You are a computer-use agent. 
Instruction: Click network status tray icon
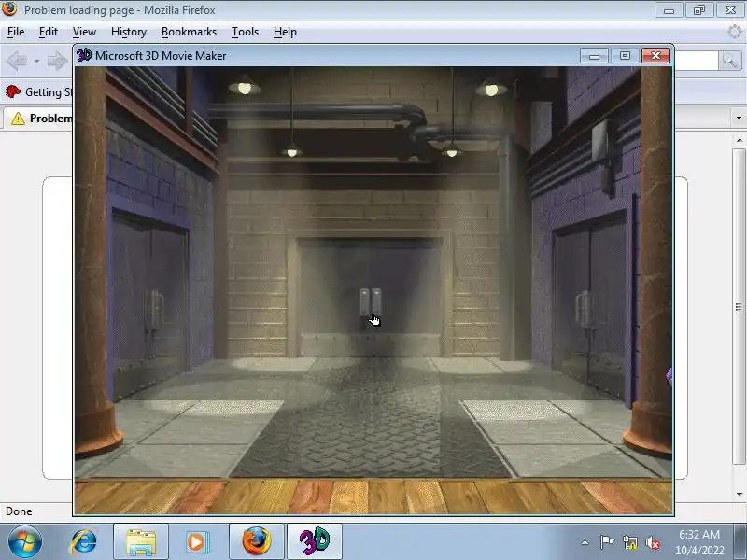click(629, 542)
